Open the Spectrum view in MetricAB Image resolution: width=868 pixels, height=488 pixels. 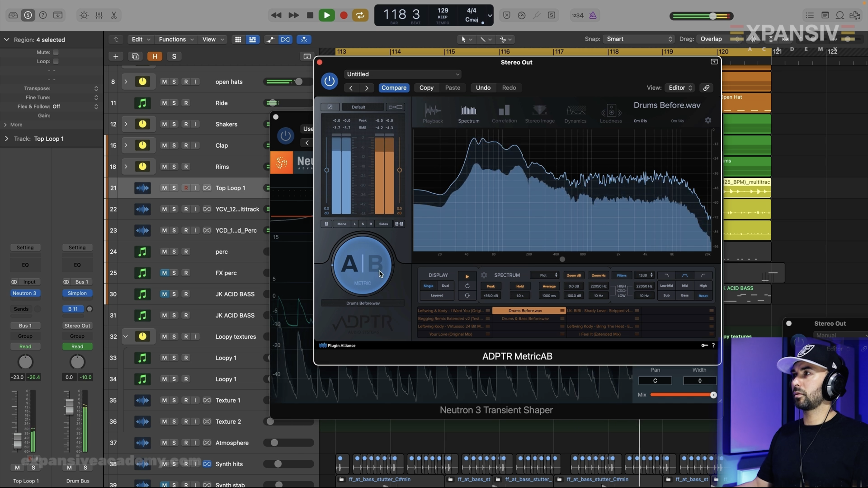[468, 114]
